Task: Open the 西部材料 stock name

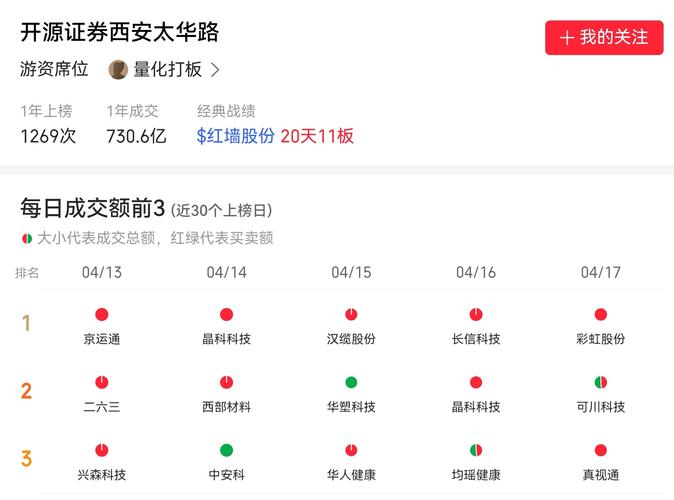Action: [227, 407]
